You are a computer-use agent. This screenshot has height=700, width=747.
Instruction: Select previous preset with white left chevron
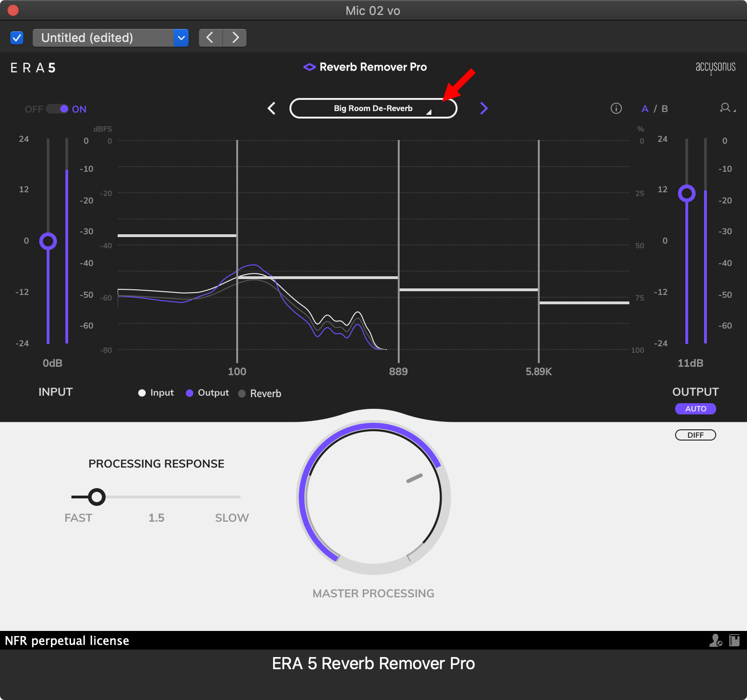272,108
